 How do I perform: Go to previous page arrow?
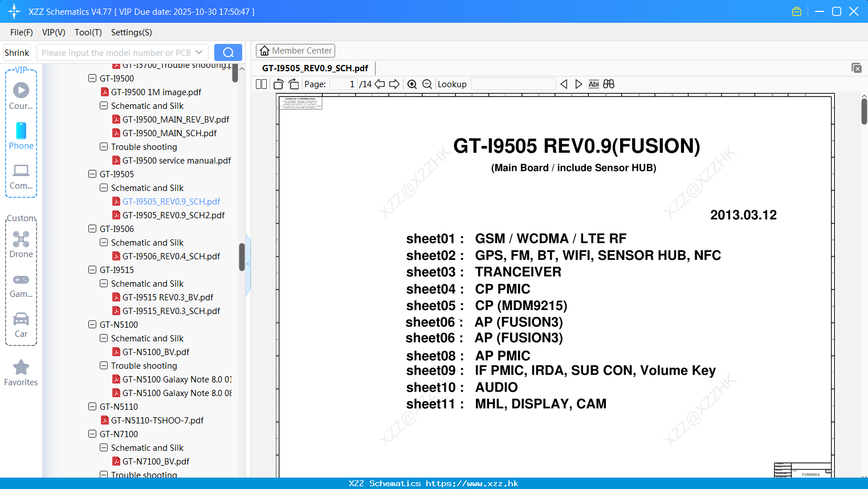click(x=380, y=84)
